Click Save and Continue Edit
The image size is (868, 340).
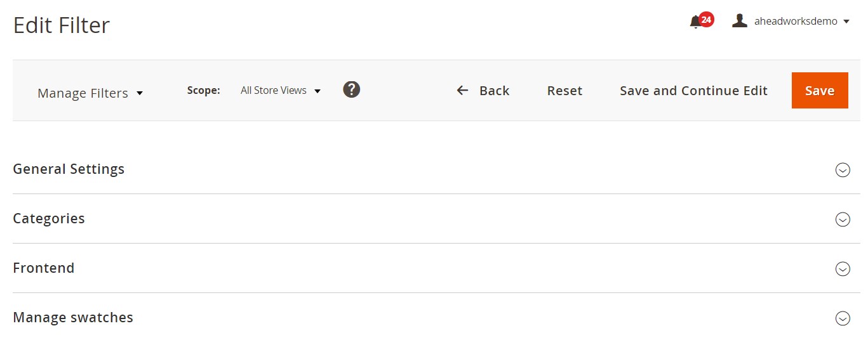click(693, 91)
